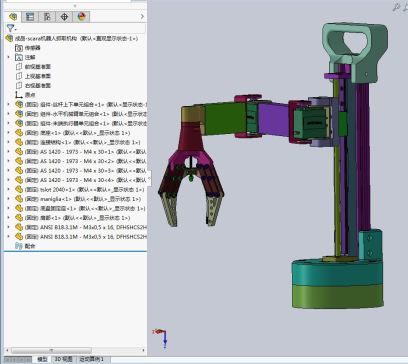Expand the 组件-末端执行器单元组合 subassembly

coord(8,123)
